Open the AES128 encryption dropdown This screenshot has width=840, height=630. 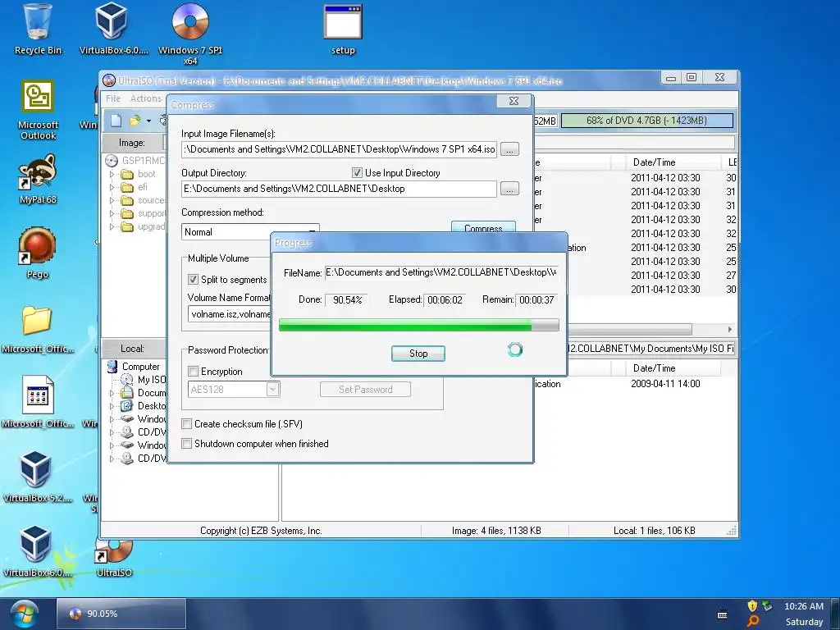tap(234, 390)
